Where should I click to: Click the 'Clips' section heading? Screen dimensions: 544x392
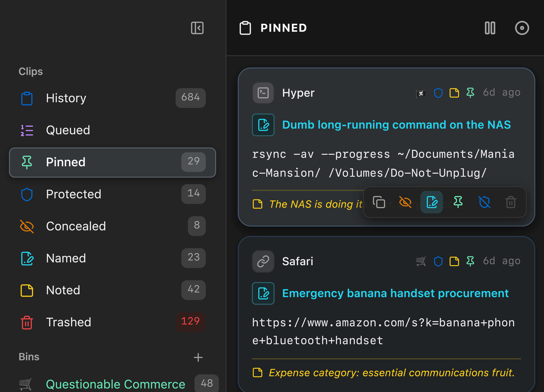[x=31, y=72]
